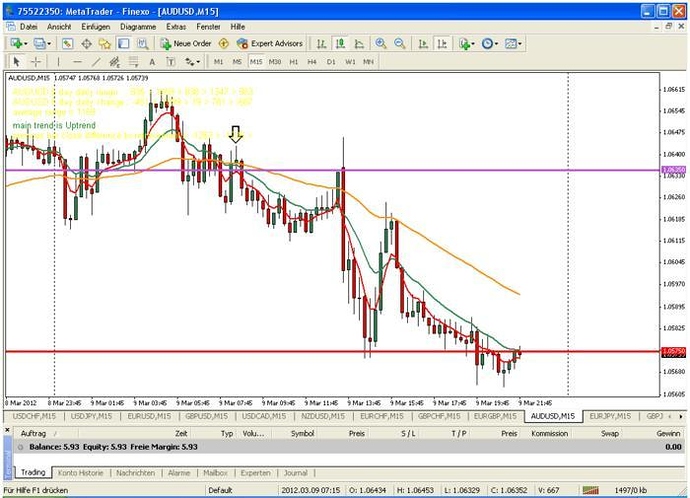Open the Extras menu

point(176,27)
